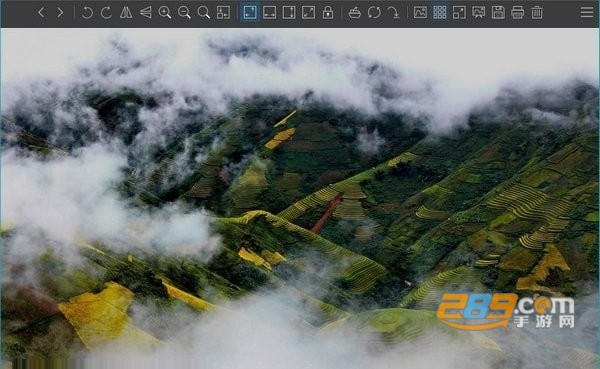Viewport: 600px width, 369px height.
Task: Open the hamburger menu
Action: pyautogui.click(x=587, y=13)
